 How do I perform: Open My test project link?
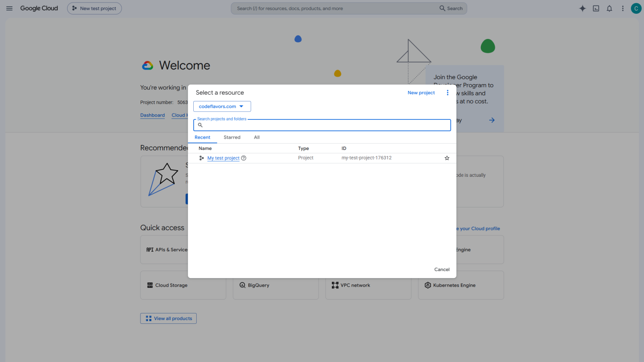[x=223, y=158]
